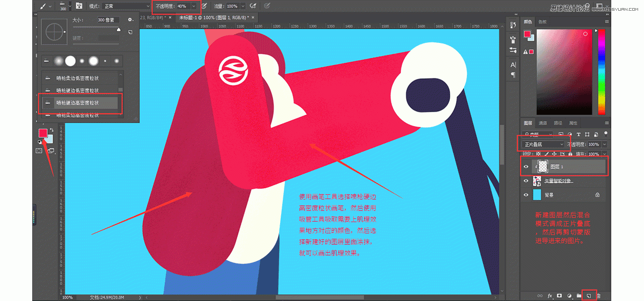The height and width of the screenshot is (301, 644).
Task: Toggle visibility of 背景 layer
Action: (x=526, y=195)
